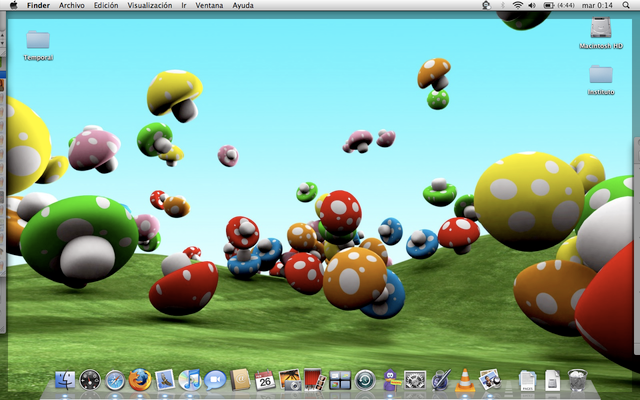Expand the volume control in menu bar
The image size is (640, 400).
[532, 5]
